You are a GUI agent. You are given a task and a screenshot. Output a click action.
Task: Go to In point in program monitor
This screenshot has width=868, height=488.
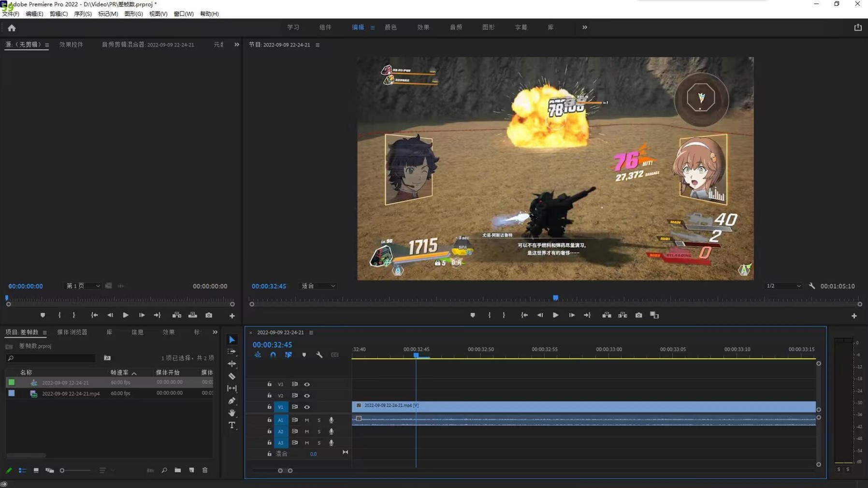tap(524, 315)
